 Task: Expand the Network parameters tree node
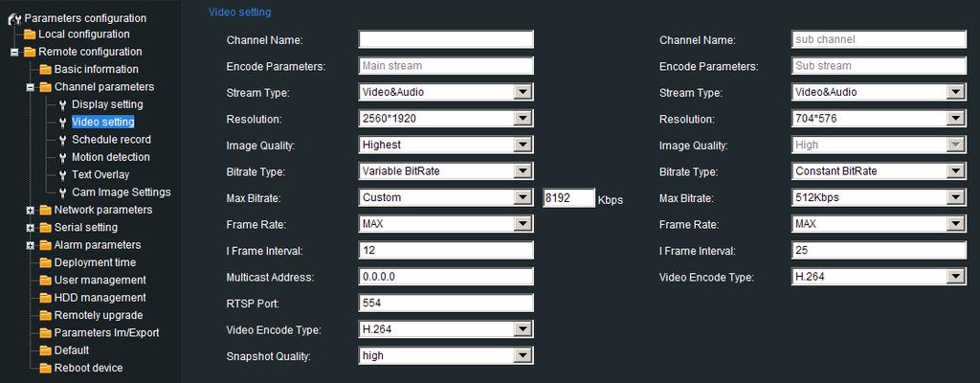pyautogui.click(x=30, y=211)
